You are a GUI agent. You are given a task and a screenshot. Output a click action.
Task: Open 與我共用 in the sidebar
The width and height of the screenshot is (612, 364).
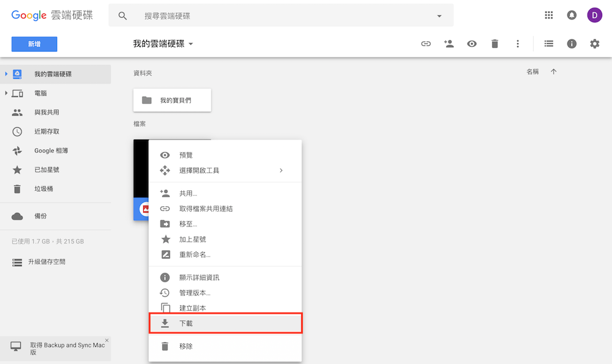tap(56, 113)
